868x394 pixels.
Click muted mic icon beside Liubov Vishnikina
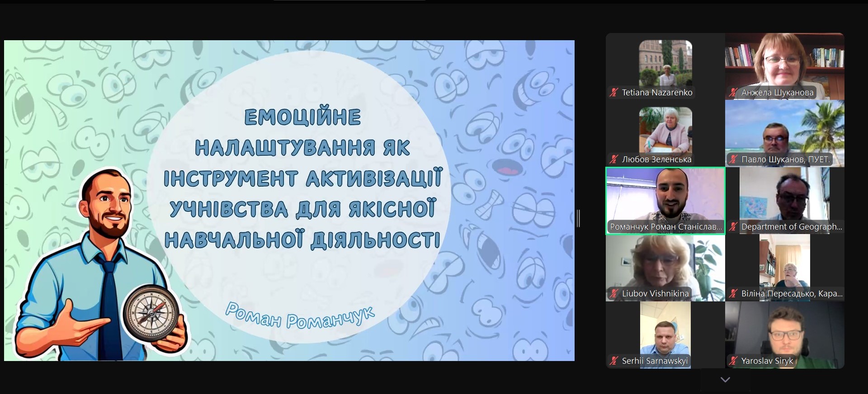tap(613, 294)
